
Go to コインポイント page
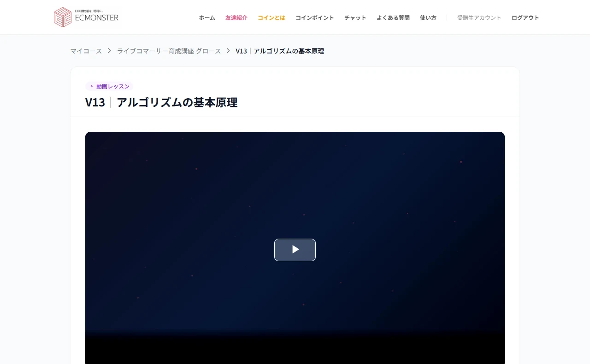pyautogui.click(x=315, y=18)
